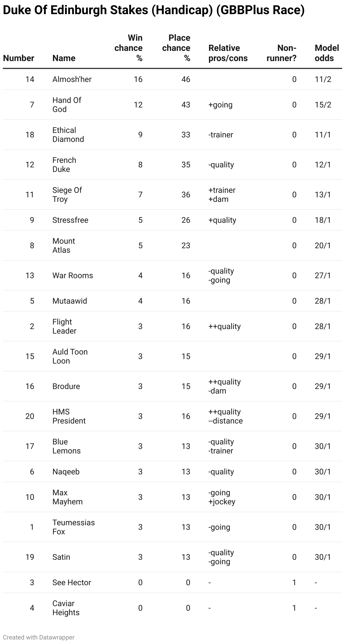345x644 pixels.
Task: Click the Model odds column header
Action: tap(327, 53)
